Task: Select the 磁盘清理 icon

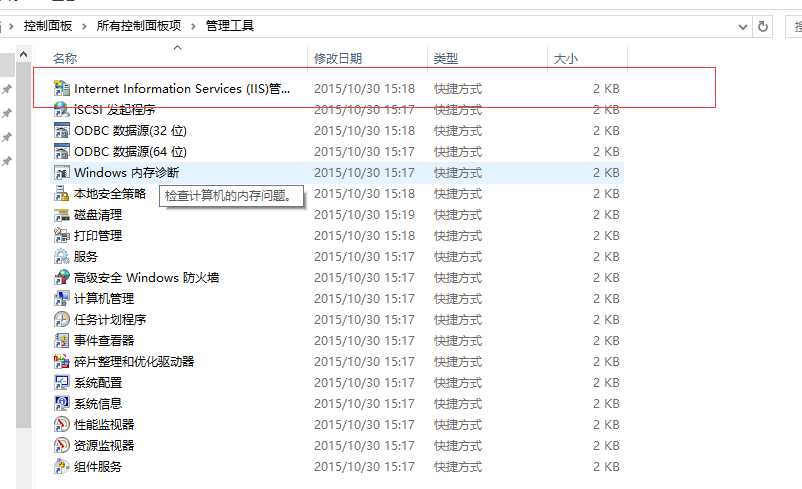Action: [61, 215]
